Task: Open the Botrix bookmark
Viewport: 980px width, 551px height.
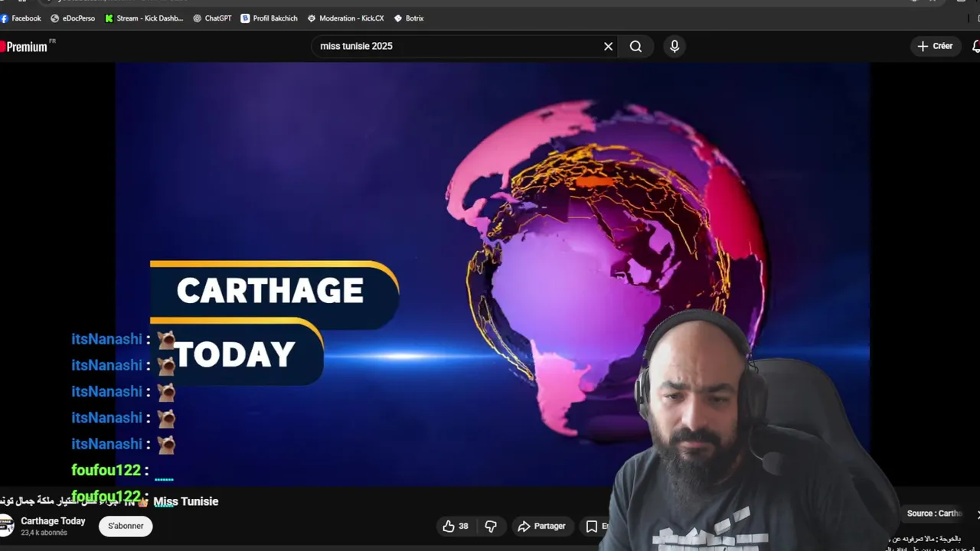Action: coord(409,18)
